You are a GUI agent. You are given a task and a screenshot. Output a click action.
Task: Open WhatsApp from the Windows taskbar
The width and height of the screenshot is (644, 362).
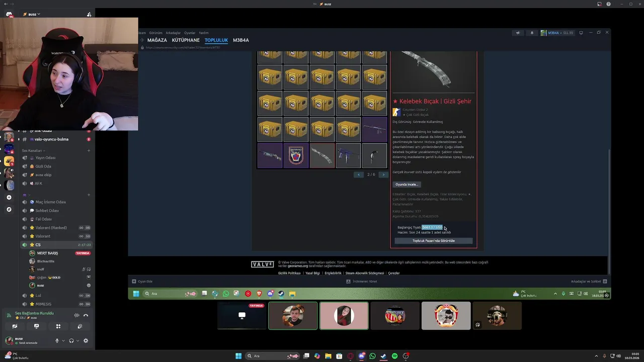372,356
